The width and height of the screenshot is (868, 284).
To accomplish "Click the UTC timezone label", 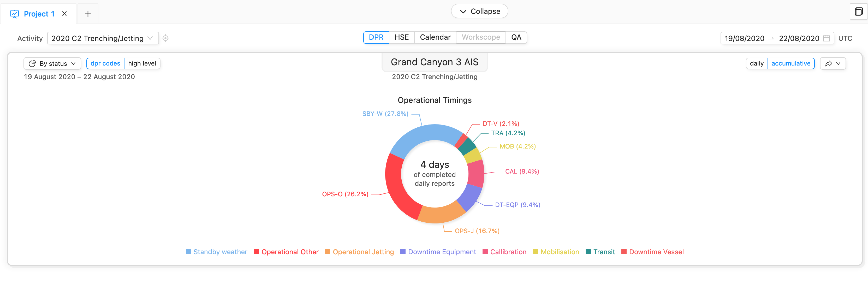I will (x=845, y=38).
